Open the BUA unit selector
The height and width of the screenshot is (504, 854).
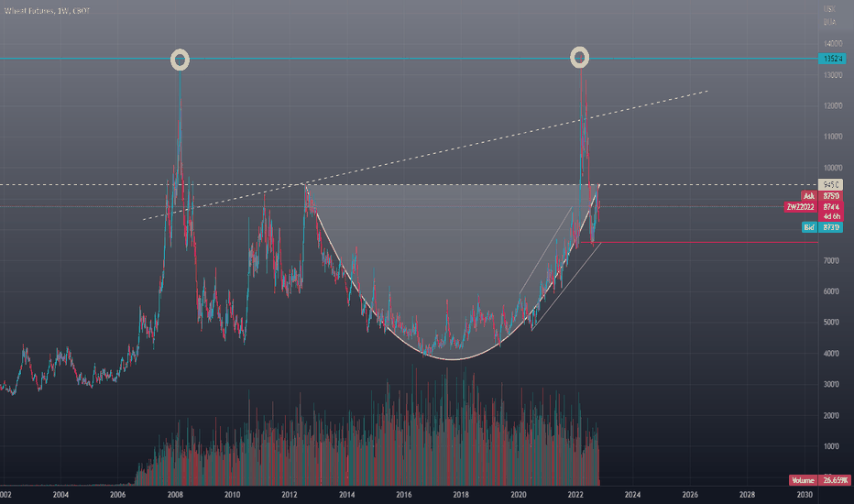point(829,22)
